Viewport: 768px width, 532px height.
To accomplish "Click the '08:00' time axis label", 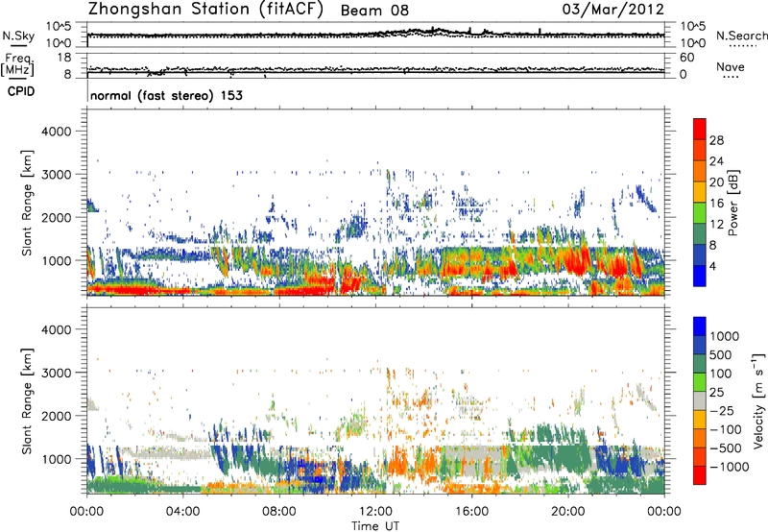I will (278, 512).
